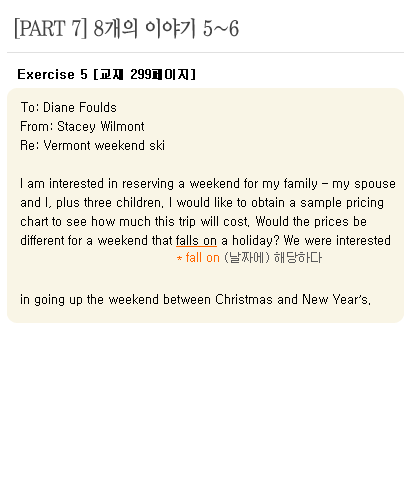This screenshot has height=480, width=410.
Task: Click the phrase 'New Year's'
Action: (335, 299)
